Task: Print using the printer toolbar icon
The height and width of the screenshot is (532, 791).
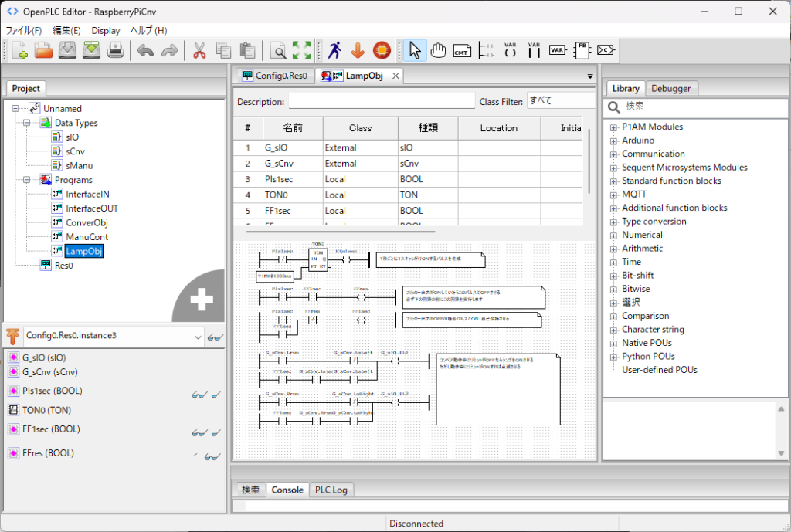Action: click(x=116, y=50)
